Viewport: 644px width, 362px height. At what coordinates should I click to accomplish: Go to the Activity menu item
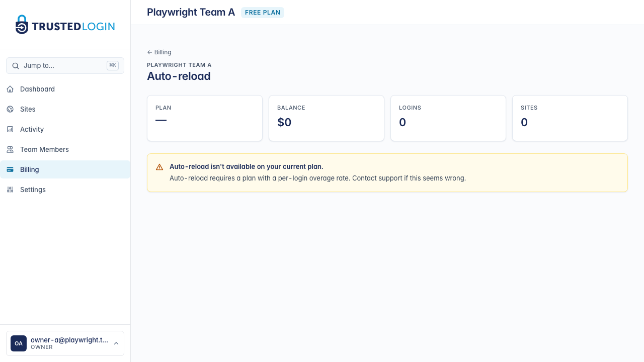coord(32,129)
